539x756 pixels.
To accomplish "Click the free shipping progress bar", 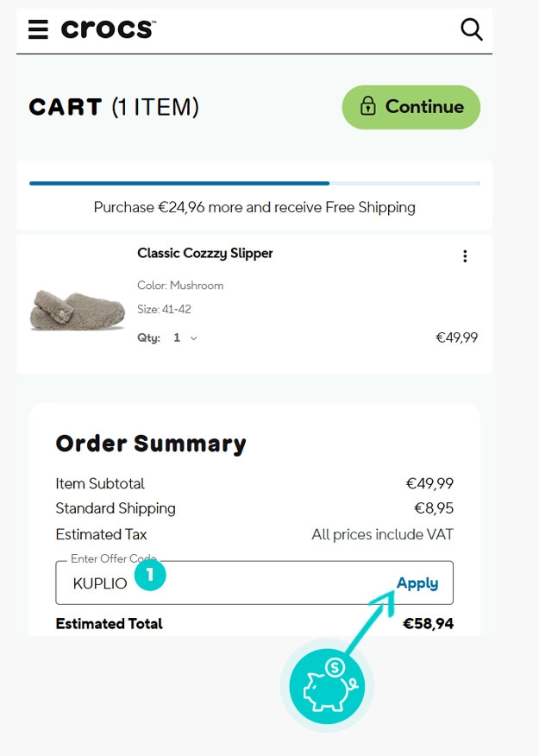I will pyautogui.click(x=254, y=183).
